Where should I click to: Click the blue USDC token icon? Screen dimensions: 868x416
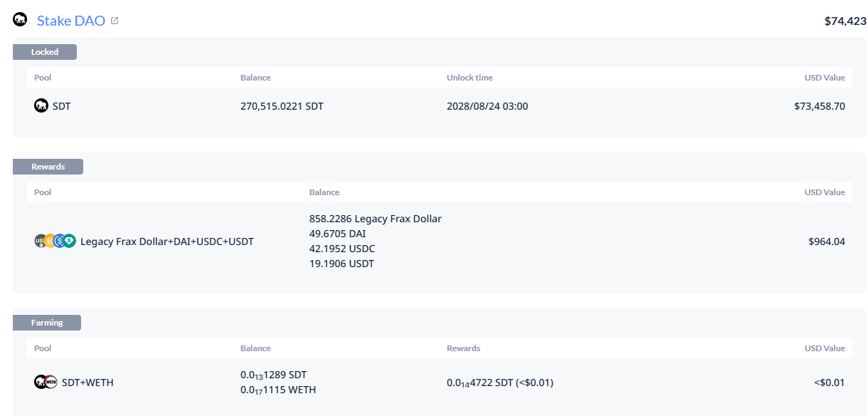(x=60, y=241)
